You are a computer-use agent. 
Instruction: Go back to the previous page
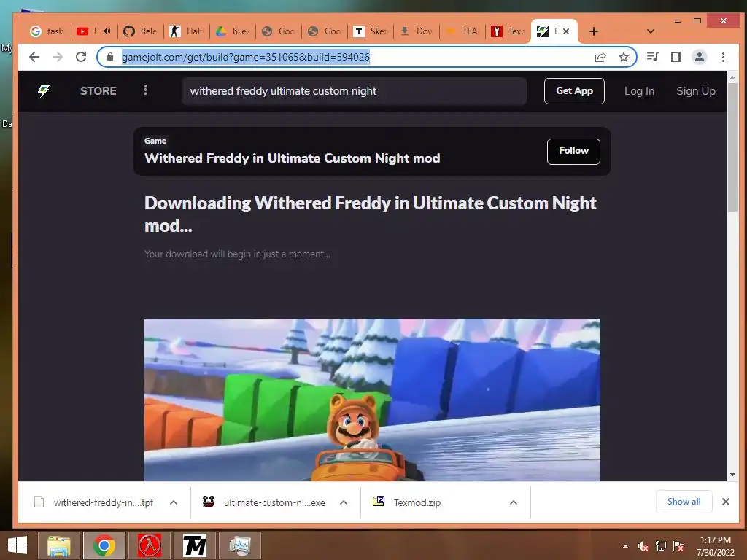click(x=34, y=57)
